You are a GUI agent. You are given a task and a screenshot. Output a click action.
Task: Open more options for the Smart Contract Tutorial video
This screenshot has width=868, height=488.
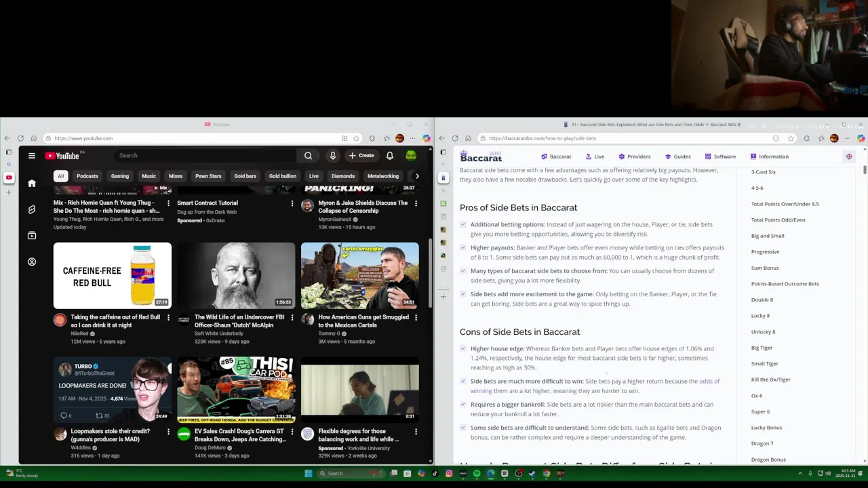292,203
